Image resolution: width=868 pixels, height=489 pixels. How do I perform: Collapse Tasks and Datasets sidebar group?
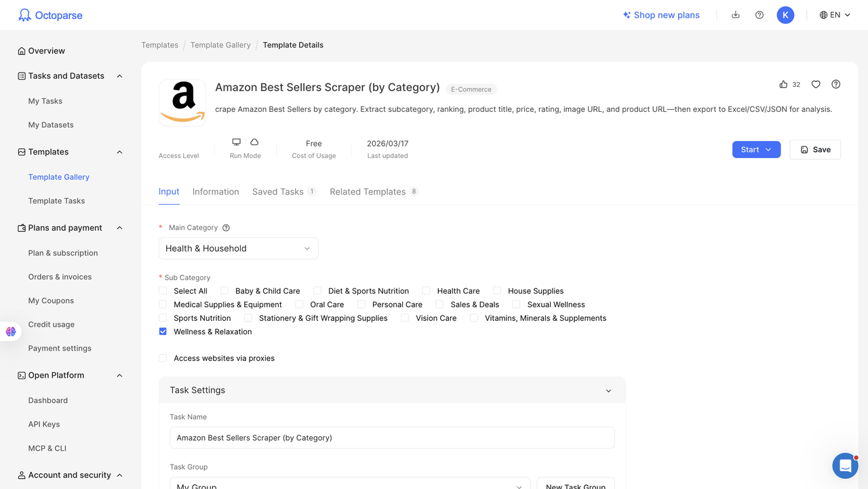point(119,76)
